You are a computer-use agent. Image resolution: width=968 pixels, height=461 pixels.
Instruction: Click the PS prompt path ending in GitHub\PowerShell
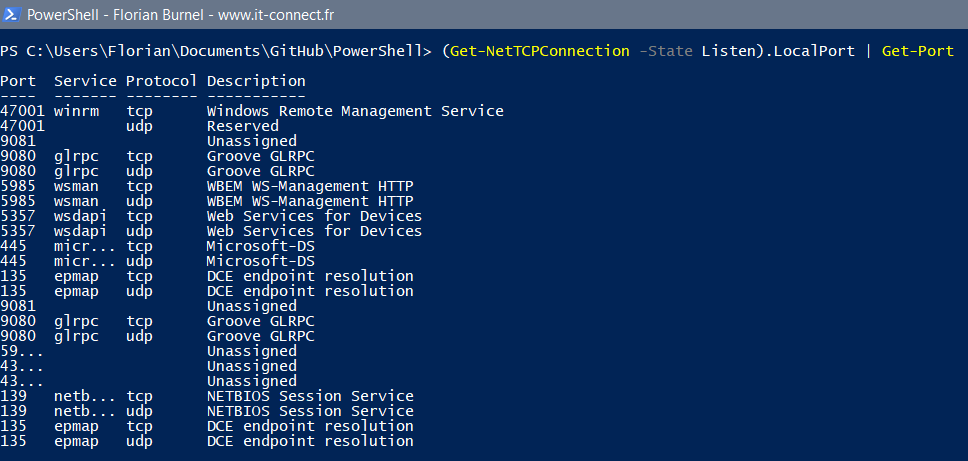[x=215, y=51]
